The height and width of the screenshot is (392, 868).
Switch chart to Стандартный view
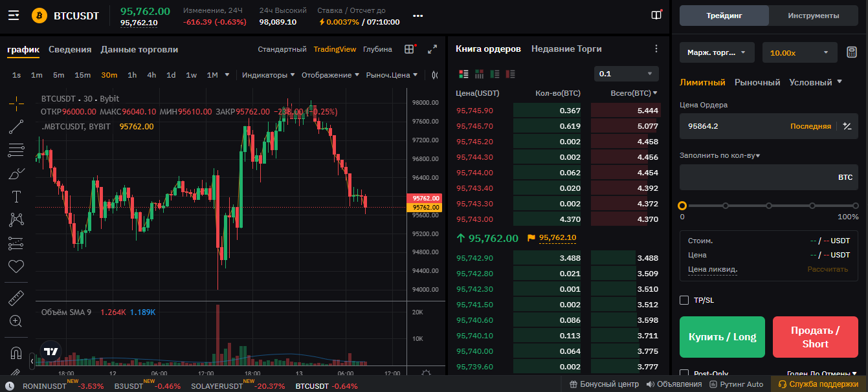click(282, 49)
